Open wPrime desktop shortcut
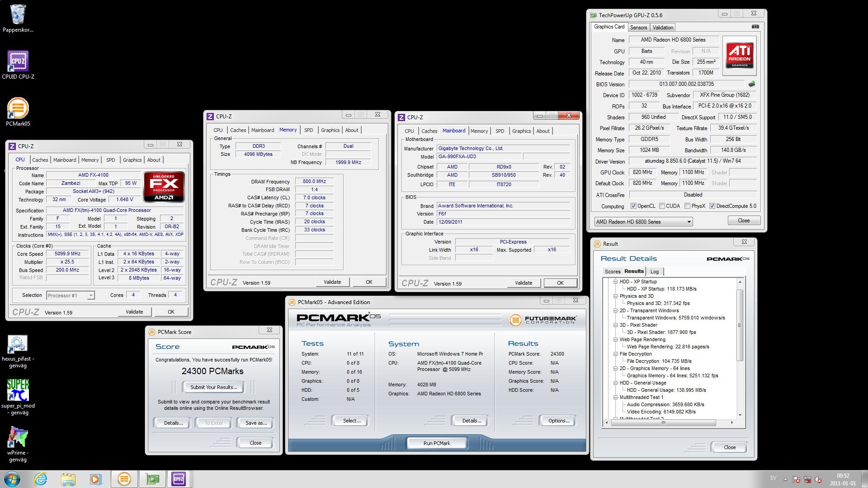The height and width of the screenshot is (488, 868). point(18,444)
